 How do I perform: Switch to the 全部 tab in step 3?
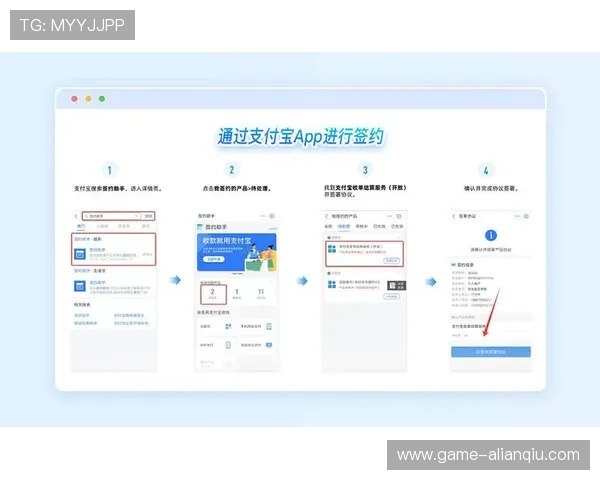click(328, 226)
